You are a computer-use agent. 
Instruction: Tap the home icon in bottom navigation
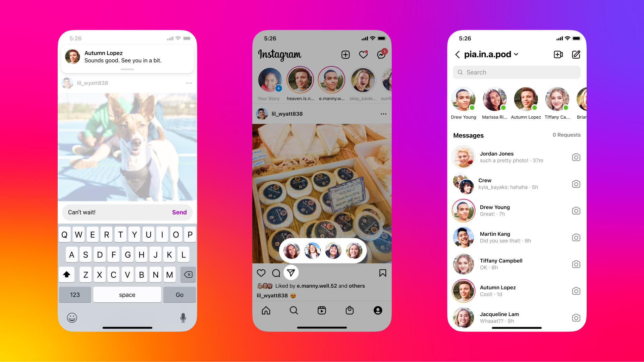tap(266, 310)
